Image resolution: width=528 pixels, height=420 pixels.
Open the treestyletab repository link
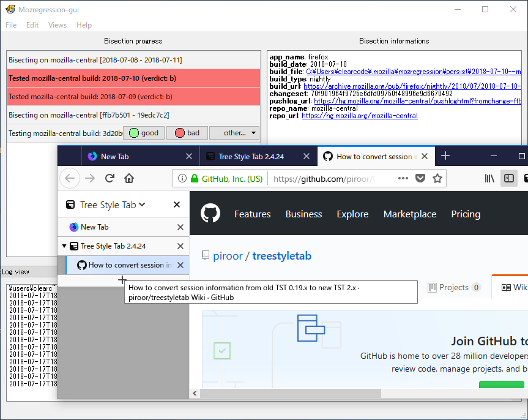click(282, 256)
